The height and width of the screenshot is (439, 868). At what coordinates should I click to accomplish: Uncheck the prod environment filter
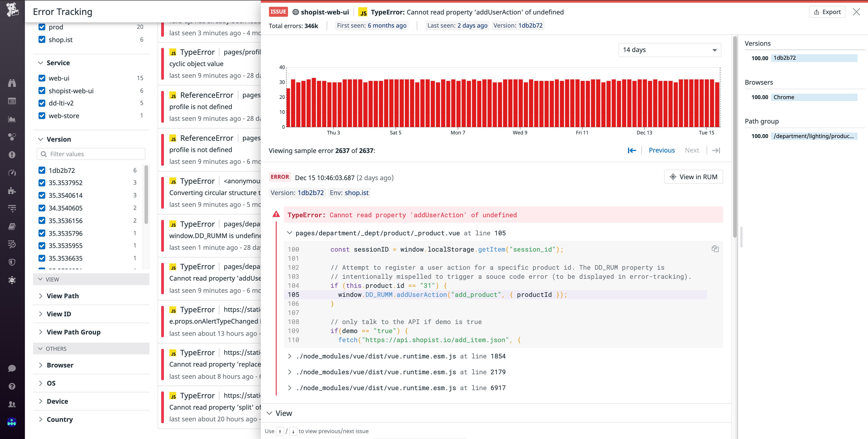[x=42, y=27]
